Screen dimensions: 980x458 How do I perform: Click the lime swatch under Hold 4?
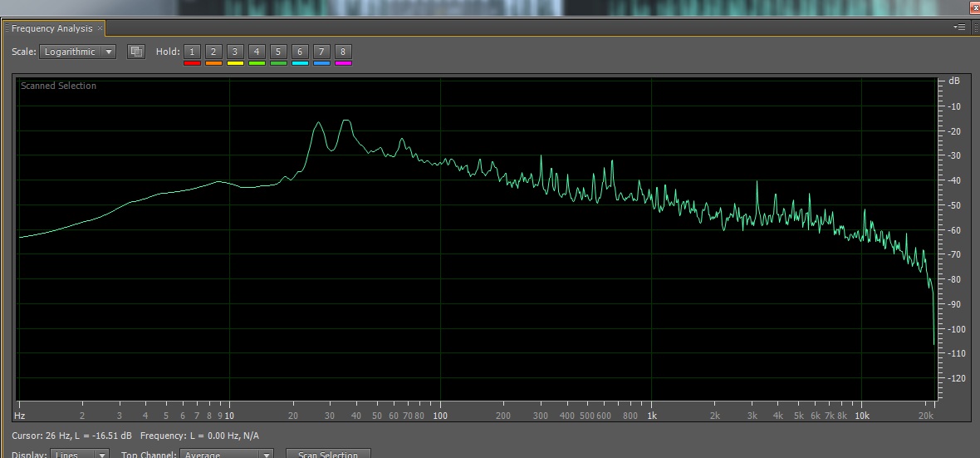tap(257, 63)
